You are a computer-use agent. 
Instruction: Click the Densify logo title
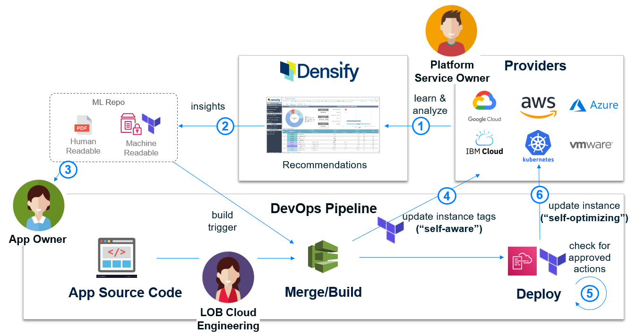319,71
